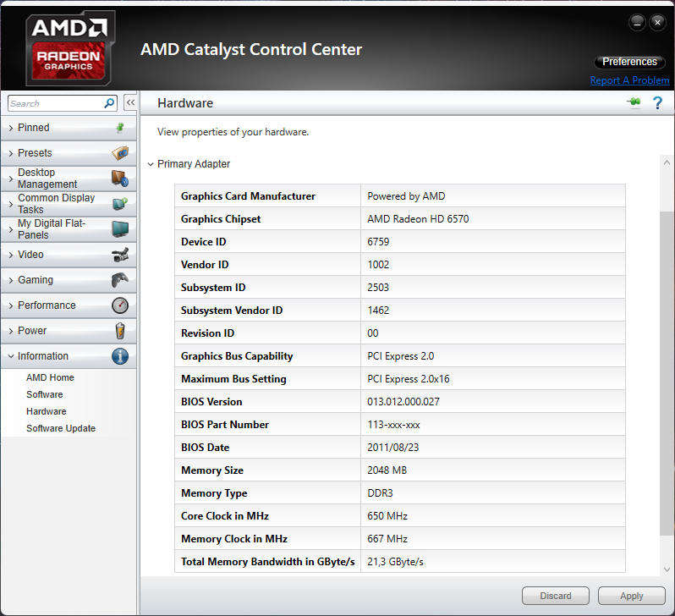675x616 pixels.
Task: Minimize the Catalyst Control Center window
Action: pyautogui.click(x=637, y=22)
